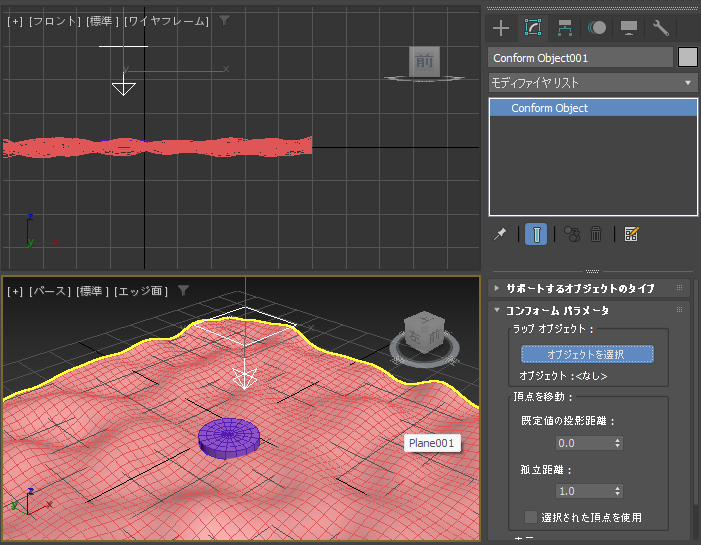Enable 選択された頂点を使用 checkbox

531,517
